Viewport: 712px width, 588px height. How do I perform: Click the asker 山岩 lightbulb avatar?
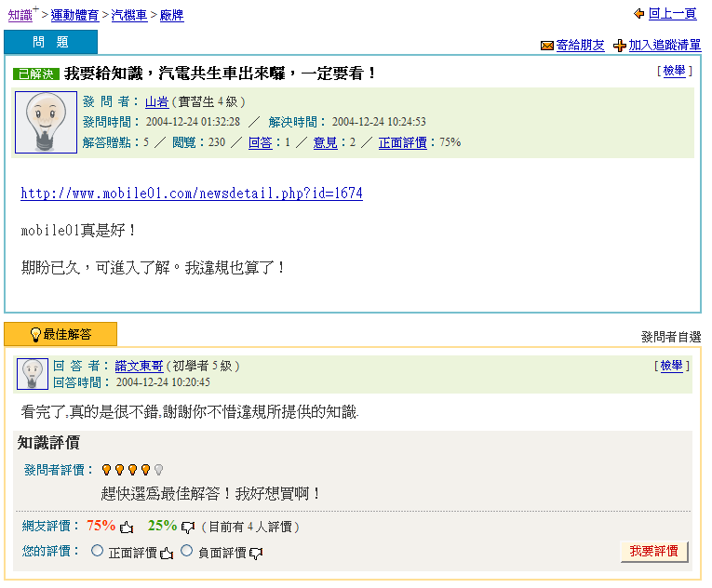pyautogui.click(x=46, y=122)
